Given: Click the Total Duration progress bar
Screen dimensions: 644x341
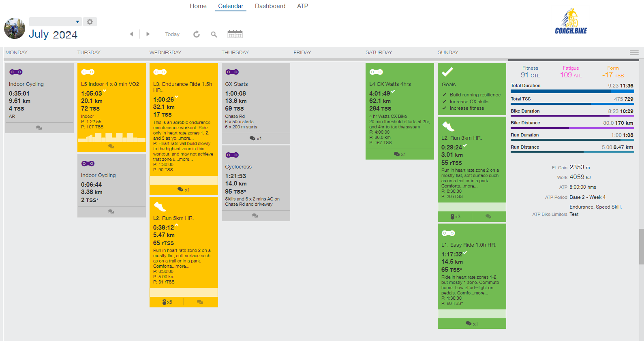Looking at the screenshot, I should pyautogui.click(x=572, y=92).
